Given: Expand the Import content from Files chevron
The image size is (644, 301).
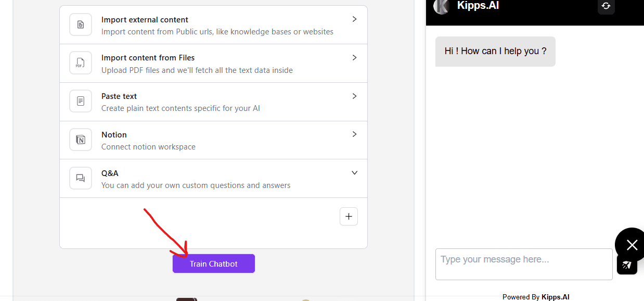Looking at the screenshot, I should coord(354,58).
